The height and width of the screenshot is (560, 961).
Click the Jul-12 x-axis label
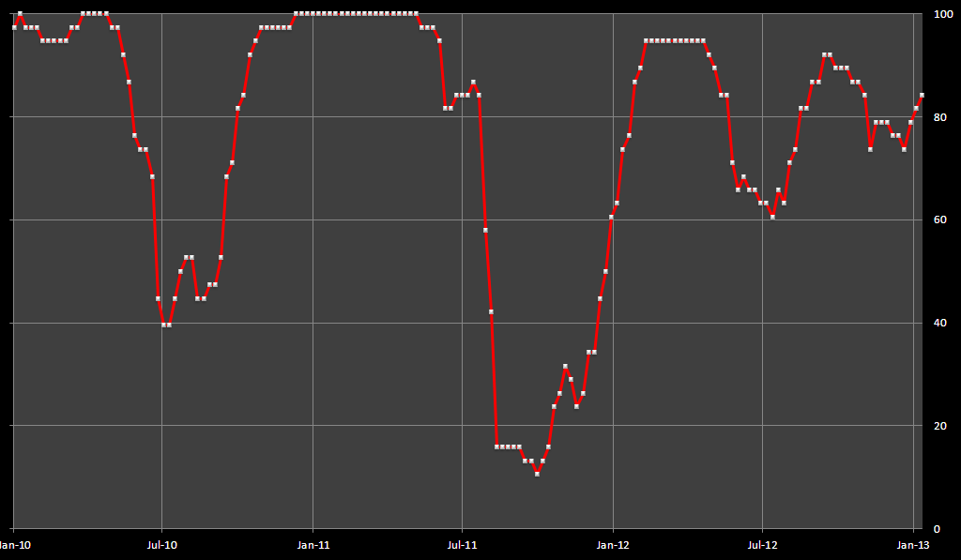pos(762,545)
